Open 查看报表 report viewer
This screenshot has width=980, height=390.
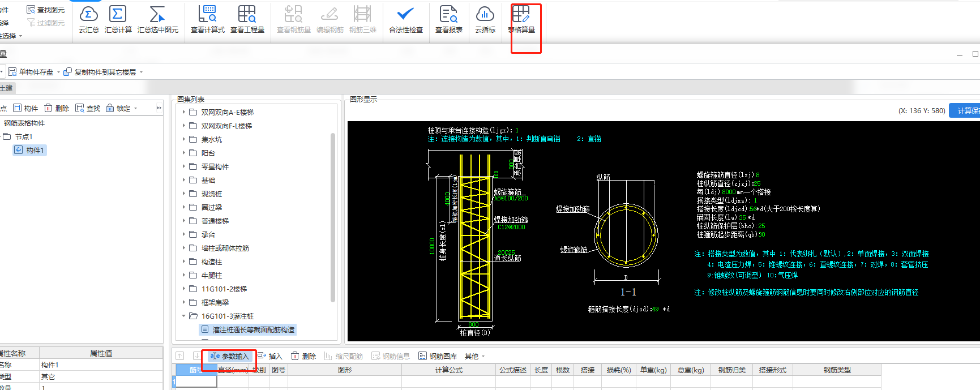click(448, 19)
